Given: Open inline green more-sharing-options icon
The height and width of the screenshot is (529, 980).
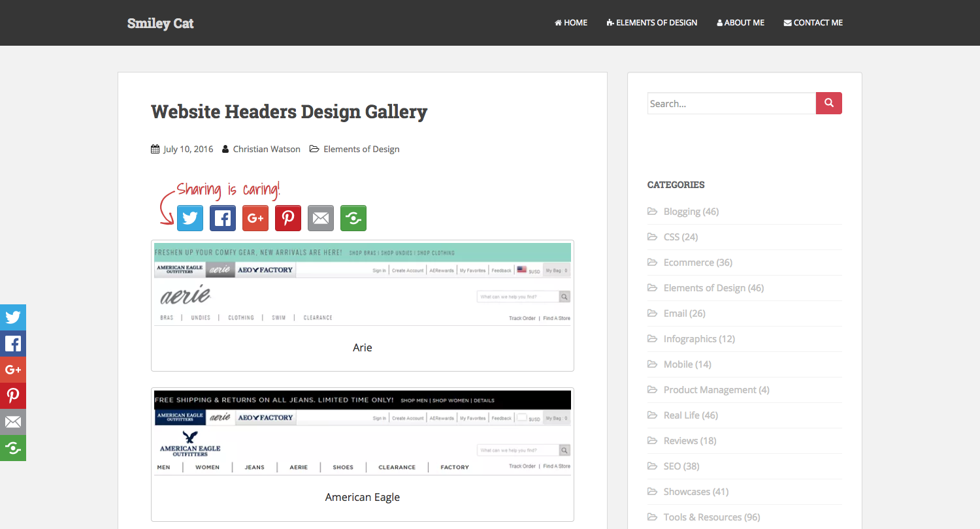Looking at the screenshot, I should coord(353,218).
